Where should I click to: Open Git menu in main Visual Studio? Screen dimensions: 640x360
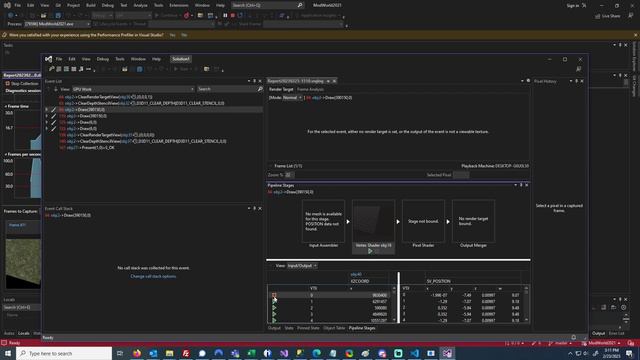coord(58,5)
